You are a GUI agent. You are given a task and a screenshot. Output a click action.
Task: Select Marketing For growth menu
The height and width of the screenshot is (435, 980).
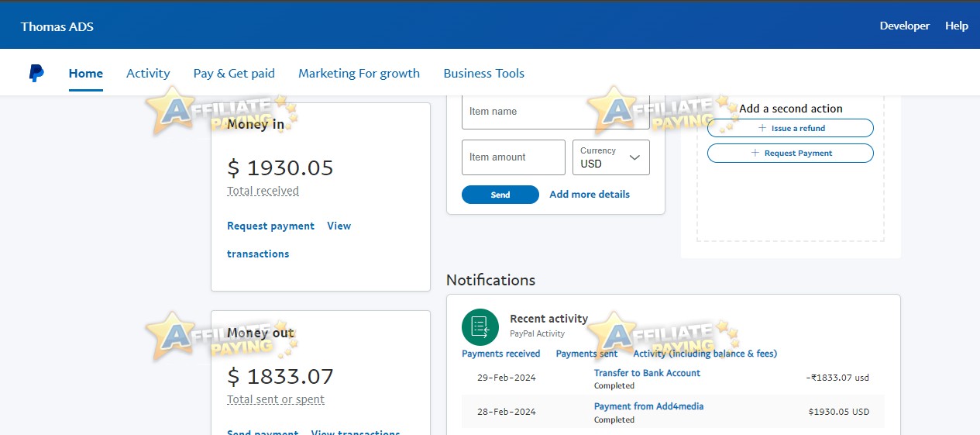[359, 74]
